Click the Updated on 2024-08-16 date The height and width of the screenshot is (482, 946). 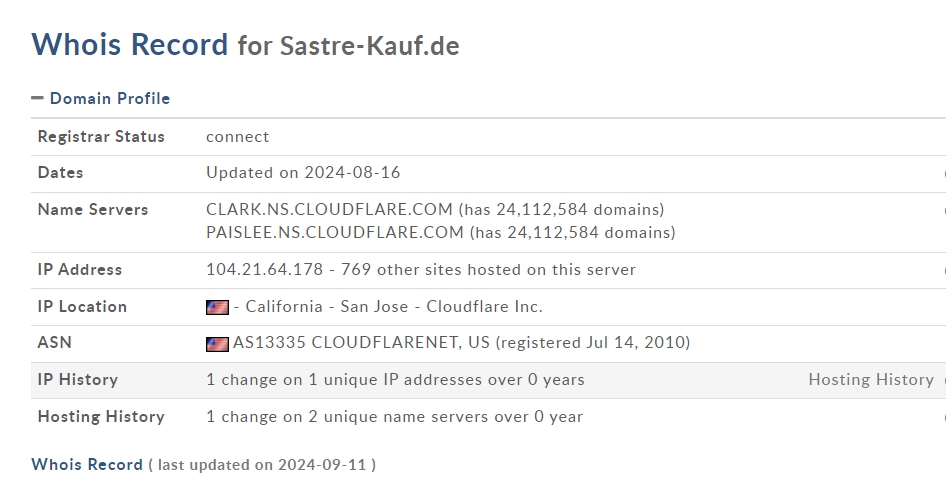coord(303,173)
